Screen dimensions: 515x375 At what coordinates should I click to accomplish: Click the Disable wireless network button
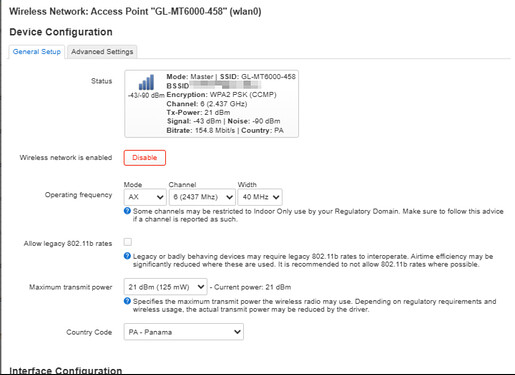(145, 158)
